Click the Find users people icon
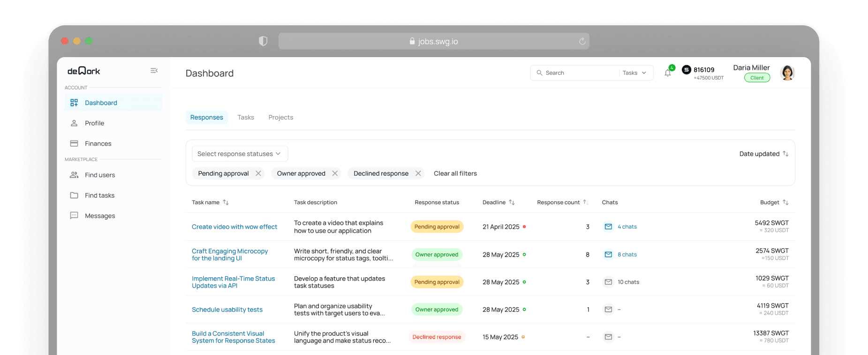Viewport: 868px width, 355px height. pos(74,175)
